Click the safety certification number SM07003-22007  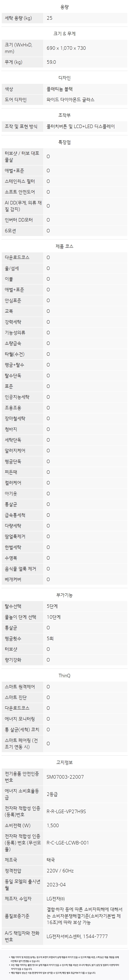(x=65, y=766)
